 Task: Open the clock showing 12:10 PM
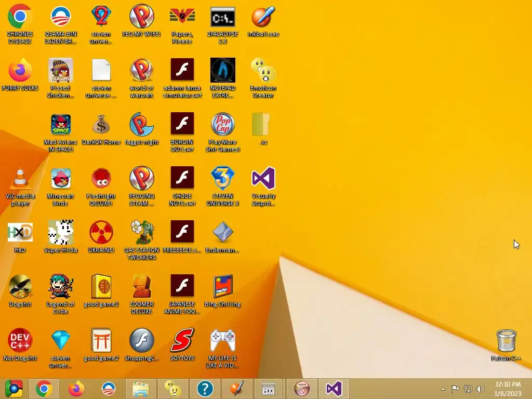tap(508, 389)
